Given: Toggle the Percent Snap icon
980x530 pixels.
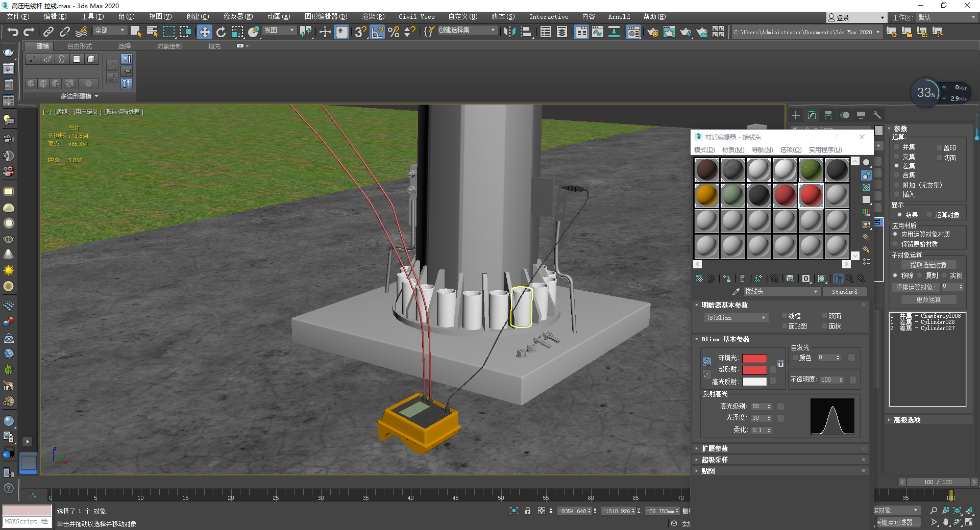Looking at the screenshot, I should pos(394,32).
